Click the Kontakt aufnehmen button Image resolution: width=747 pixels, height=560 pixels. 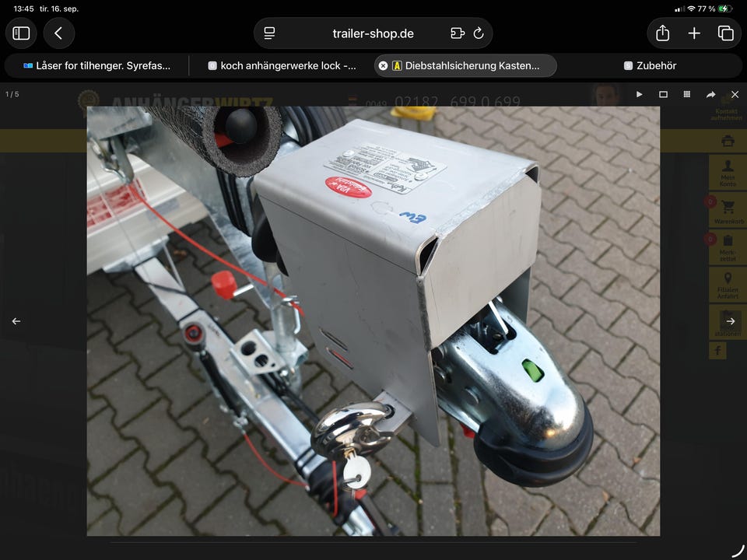(727, 107)
